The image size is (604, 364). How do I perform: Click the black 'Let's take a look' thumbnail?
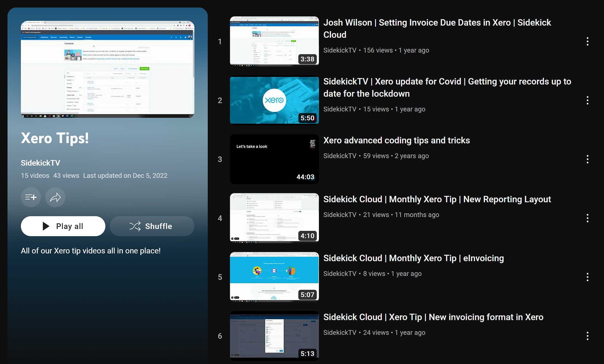[x=274, y=159]
